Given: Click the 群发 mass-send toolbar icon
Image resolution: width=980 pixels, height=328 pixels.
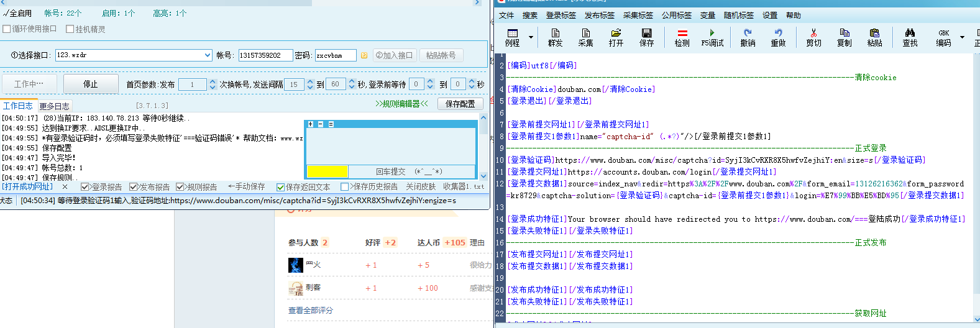Looking at the screenshot, I should point(555,37).
